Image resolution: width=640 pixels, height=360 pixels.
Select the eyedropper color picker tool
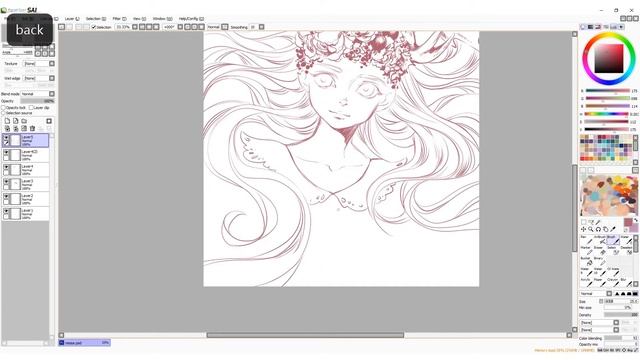point(613,229)
